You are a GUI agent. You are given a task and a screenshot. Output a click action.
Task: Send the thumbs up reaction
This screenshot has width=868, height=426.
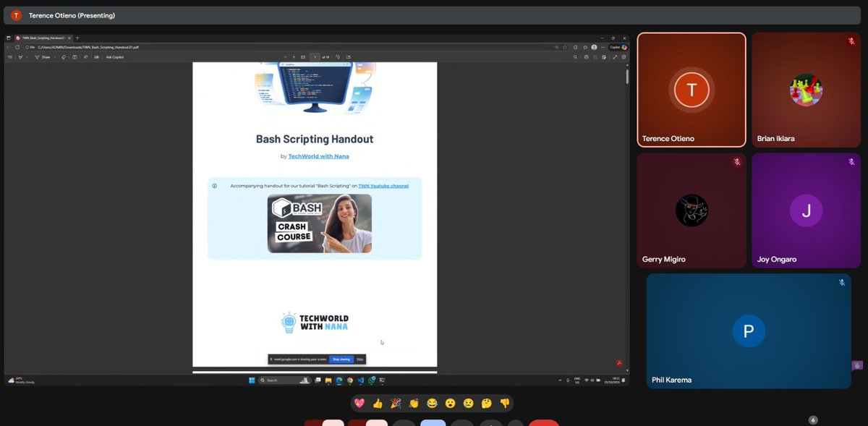[x=378, y=404]
